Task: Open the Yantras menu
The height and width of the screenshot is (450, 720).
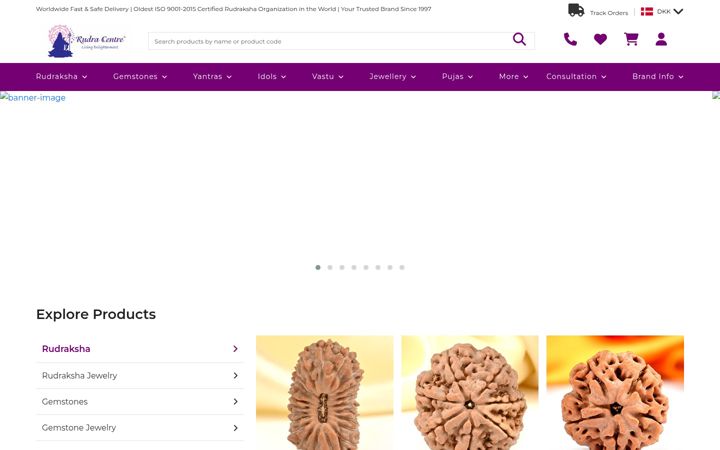Action: coord(212,77)
